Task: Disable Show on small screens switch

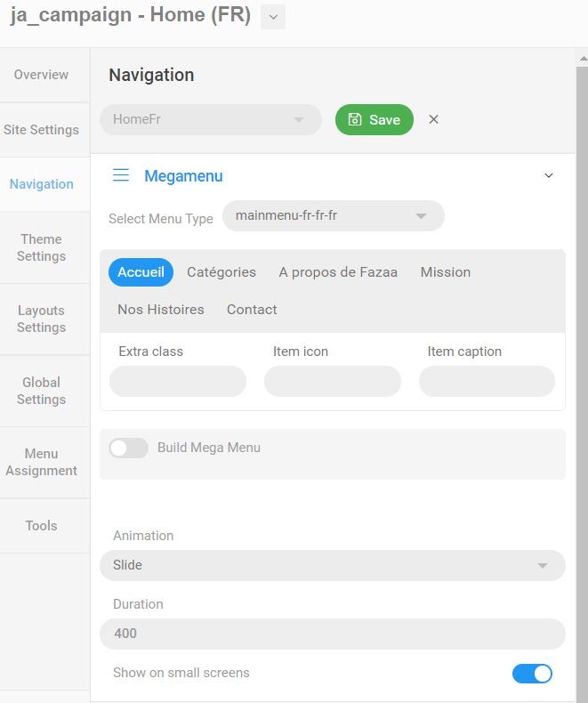Action: tap(532, 674)
